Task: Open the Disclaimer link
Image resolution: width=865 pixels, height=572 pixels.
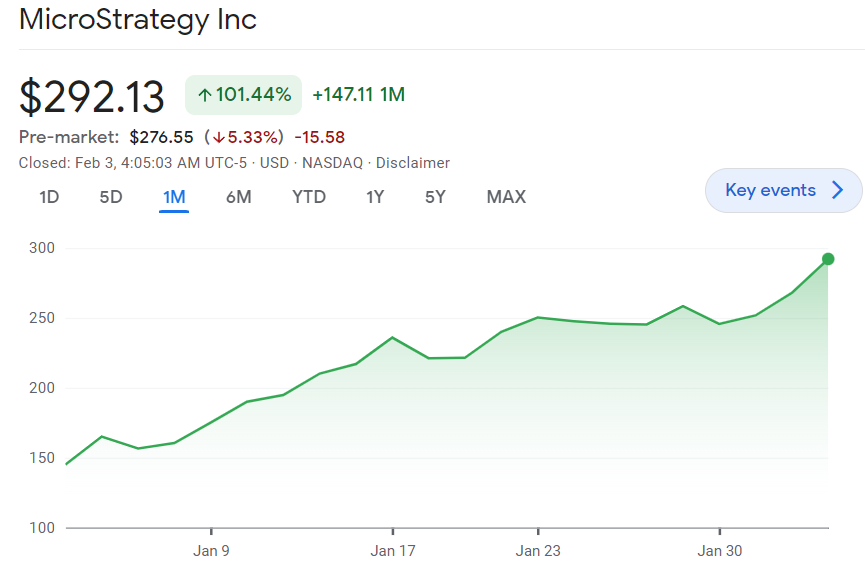Action: pos(413,163)
